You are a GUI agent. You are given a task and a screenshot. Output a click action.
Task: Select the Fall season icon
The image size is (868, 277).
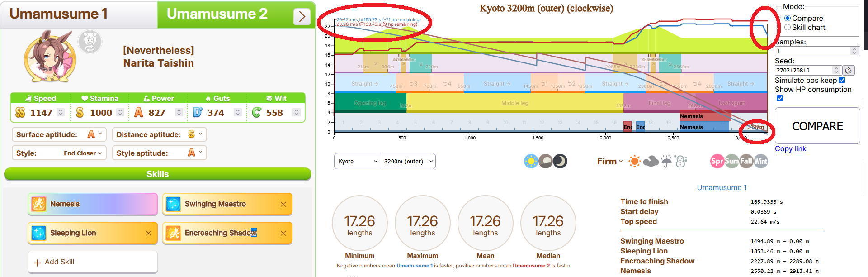(x=746, y=161)
